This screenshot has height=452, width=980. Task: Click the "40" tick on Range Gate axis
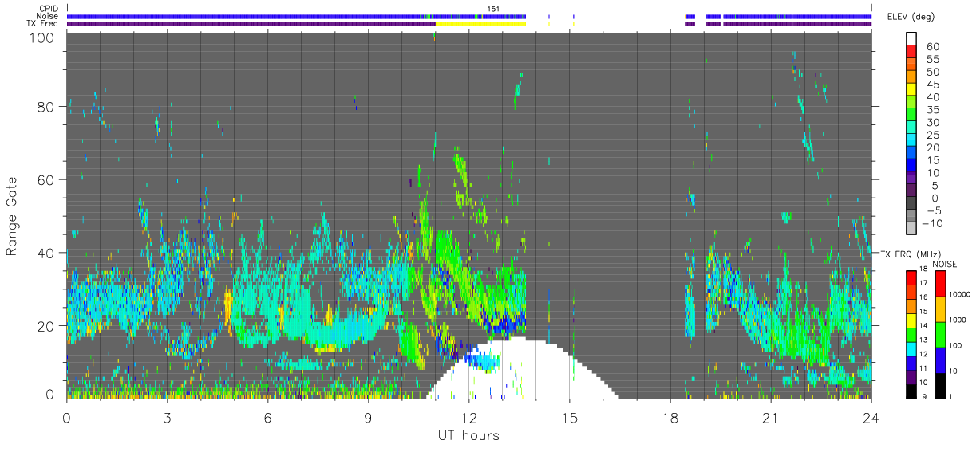tap(46, 253)
